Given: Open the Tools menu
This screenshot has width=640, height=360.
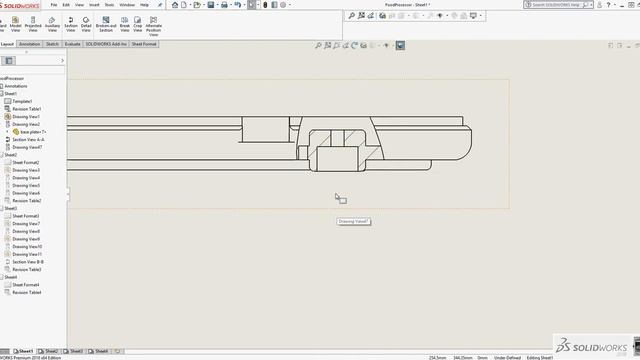Looking at the screenshot, I should click(x=109, y=5).
